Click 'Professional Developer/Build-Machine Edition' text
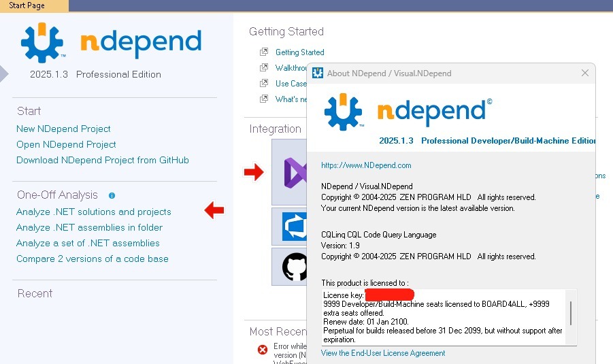This screenshot has height=364, width=613. [x=508, y=141]
